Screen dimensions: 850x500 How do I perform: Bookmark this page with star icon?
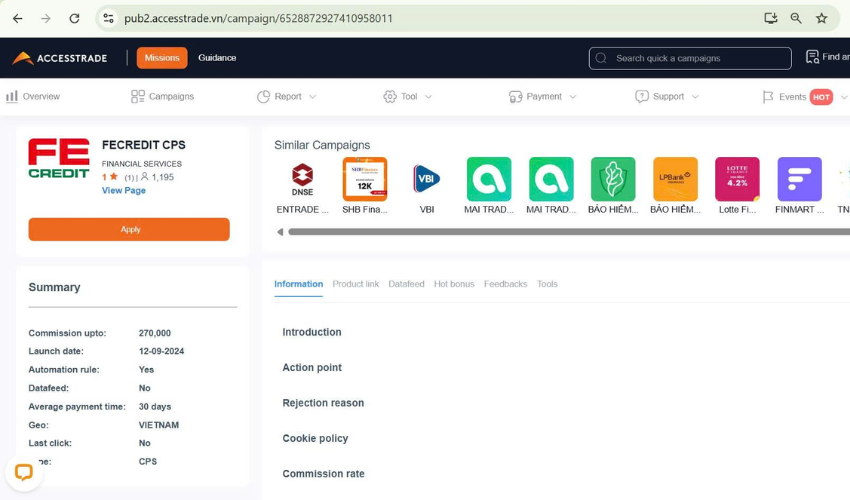(x=821, y=18)
